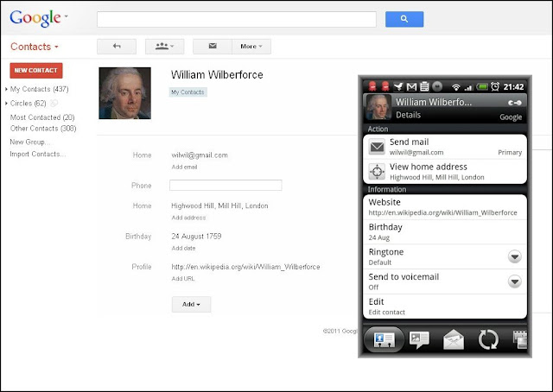Image resolution: width=553 pixels, height=392 pixels.
Task: Click the Wikipedia profile URL on web page
Action: (x=245, y=267)
